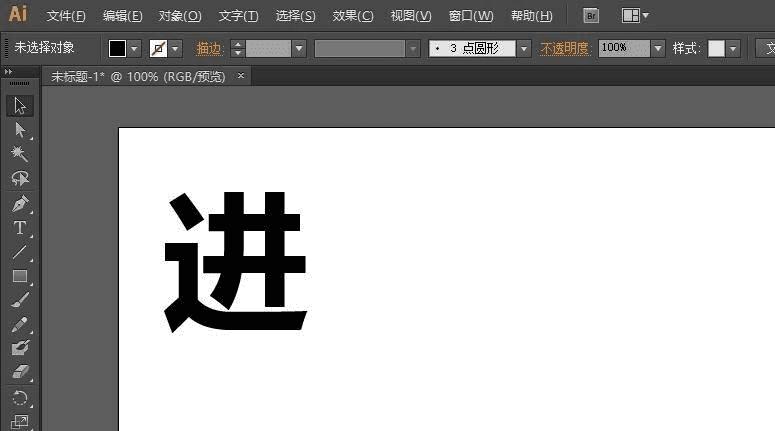Select the Magic Wand tool
775x431 pixels.
coord(20,154)
